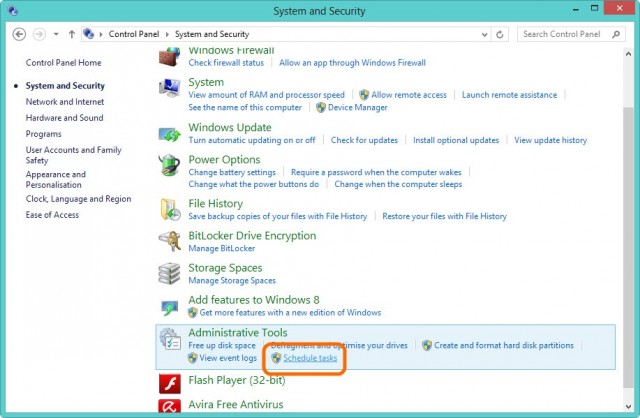This screenshot has height=418, width=640.
Task: Click Manage Storage Spaces link
Action: click(x=232, y=281)
